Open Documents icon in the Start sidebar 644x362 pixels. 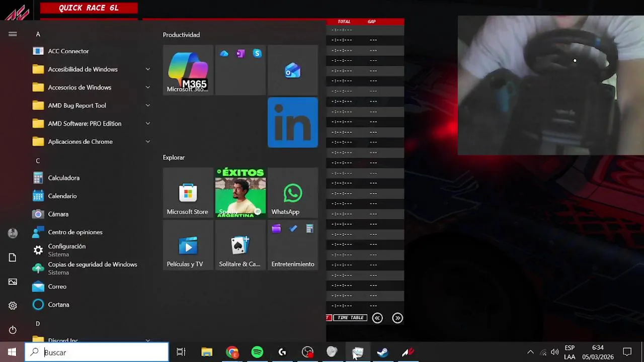pos(13,257)
